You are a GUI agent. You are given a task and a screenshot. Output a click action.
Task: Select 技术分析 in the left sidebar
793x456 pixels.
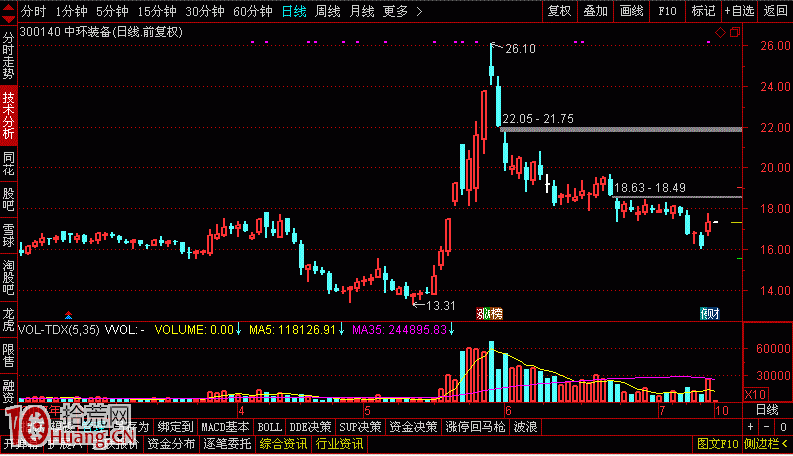(8, 115)
